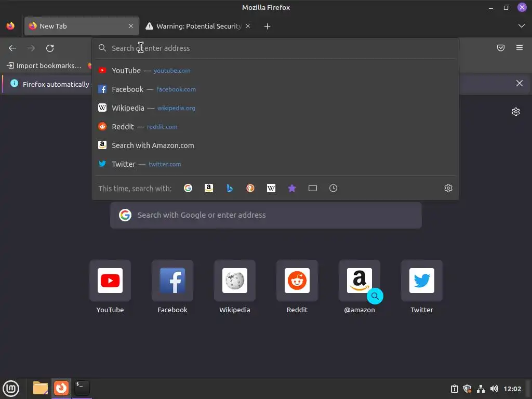Go back using the back arrow button
The width and height of the screenshot is (532, 399).
pos(12,48)
